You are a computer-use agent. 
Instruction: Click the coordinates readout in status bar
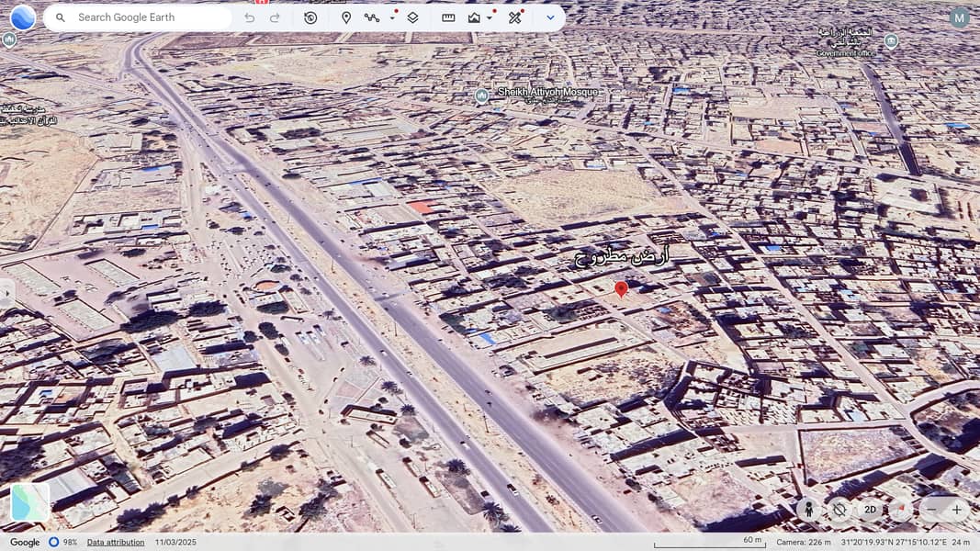(894, 542)
